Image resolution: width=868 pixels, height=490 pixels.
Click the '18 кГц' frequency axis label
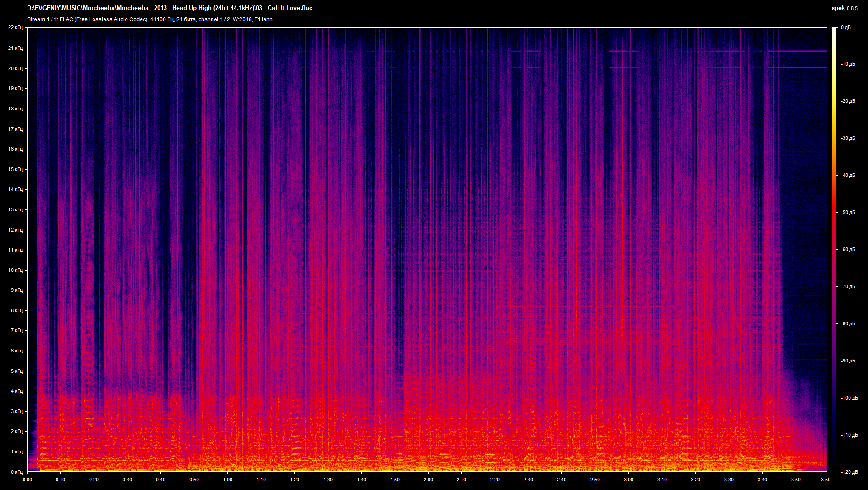tap(15, 109)
